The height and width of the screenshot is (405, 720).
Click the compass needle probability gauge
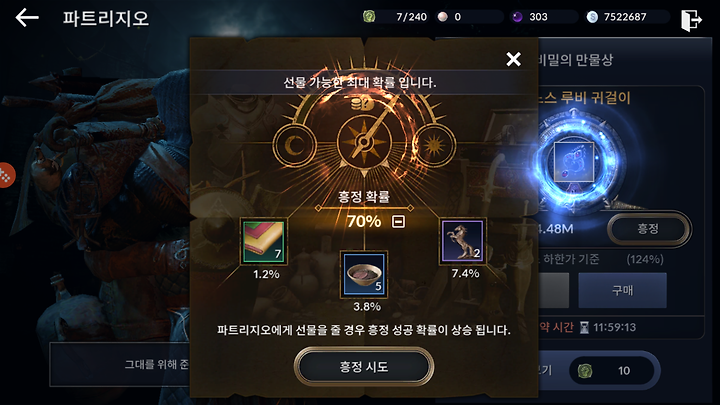(x=364, y=142)
